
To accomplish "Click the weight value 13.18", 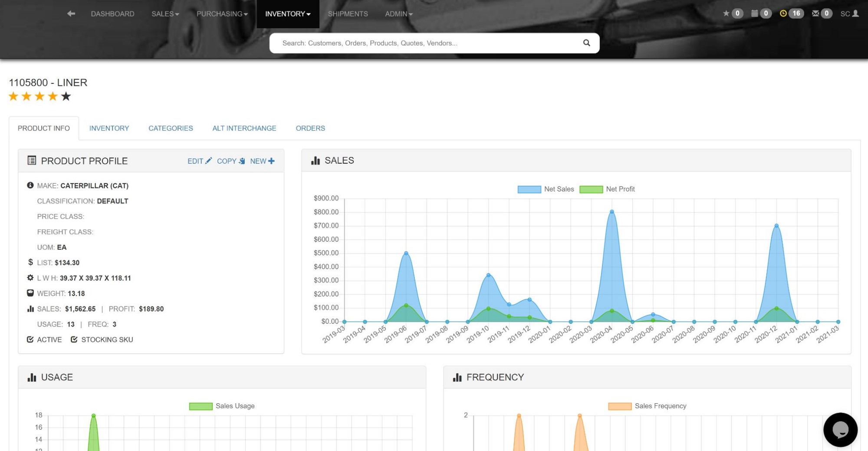I will (x=76, y=293).
